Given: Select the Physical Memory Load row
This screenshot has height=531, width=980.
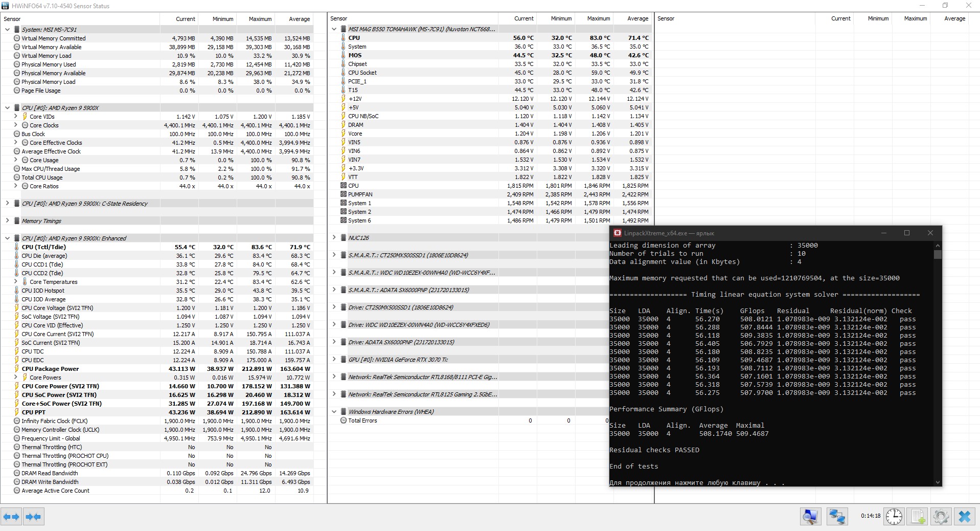Looking at the screenshot, I should [157, 82].
